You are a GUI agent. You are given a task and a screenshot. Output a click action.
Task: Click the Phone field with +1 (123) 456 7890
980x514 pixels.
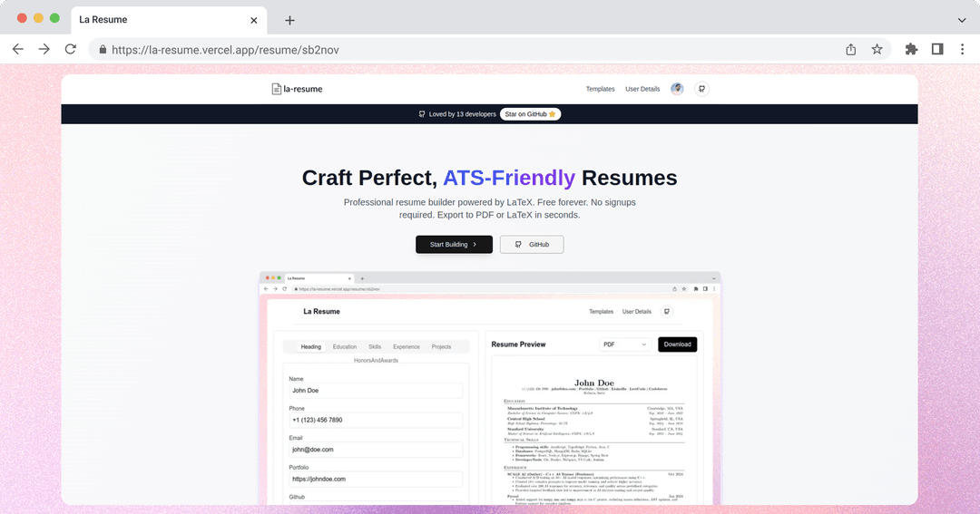coord(376,420)
